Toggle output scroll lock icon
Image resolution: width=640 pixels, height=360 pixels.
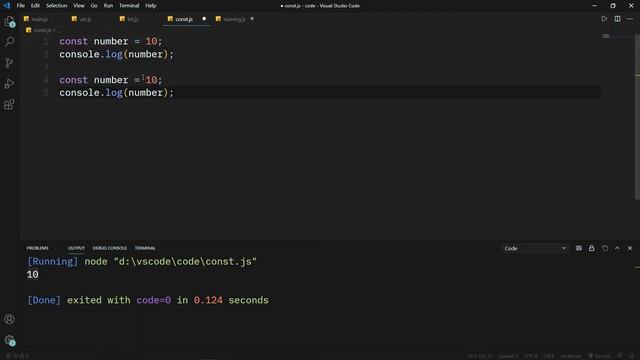pos(591,248)
